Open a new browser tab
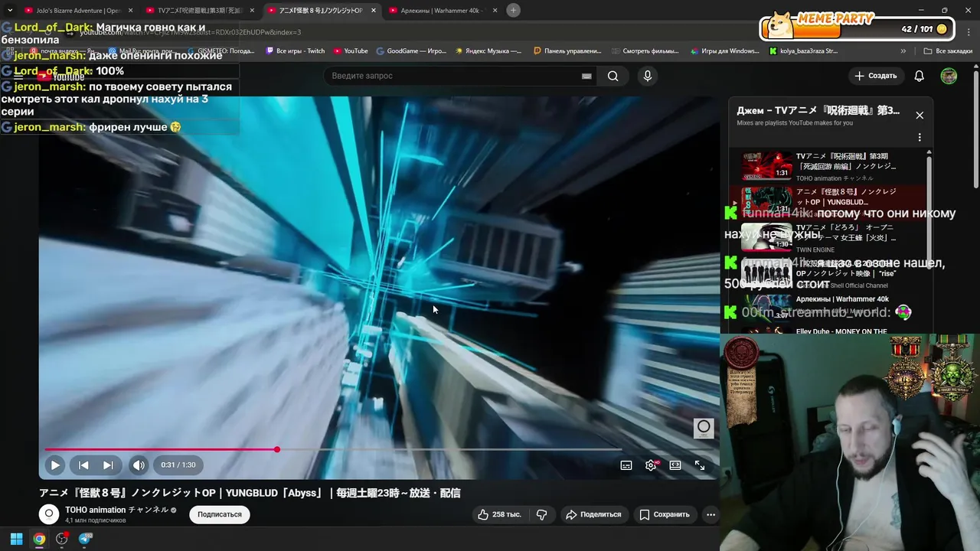This screenshot has width=980, height=551. click(x=514, y=10)
